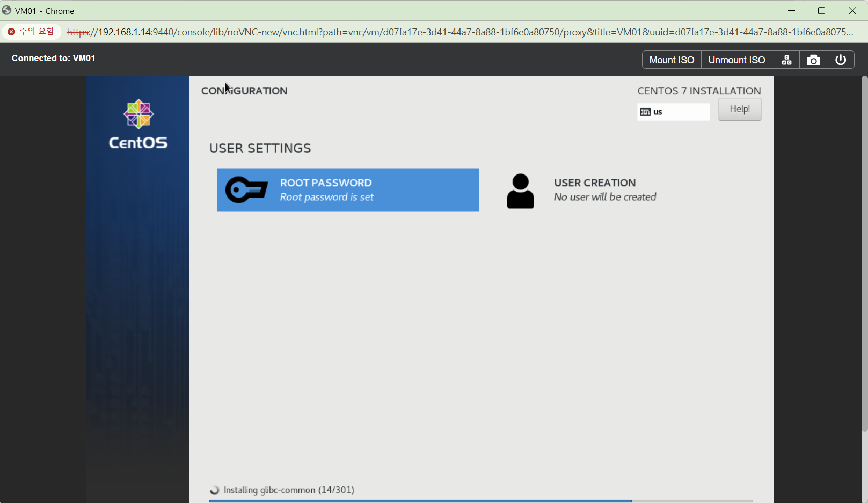Take a screenshot with the camera icon
The image size is (868, 503).
click(x=813, y=60)
